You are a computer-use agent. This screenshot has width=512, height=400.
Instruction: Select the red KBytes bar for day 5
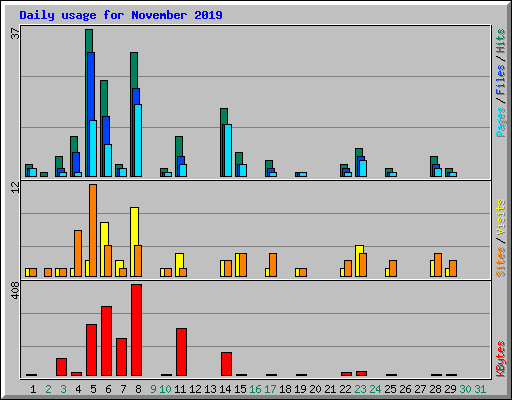[91, 350]
